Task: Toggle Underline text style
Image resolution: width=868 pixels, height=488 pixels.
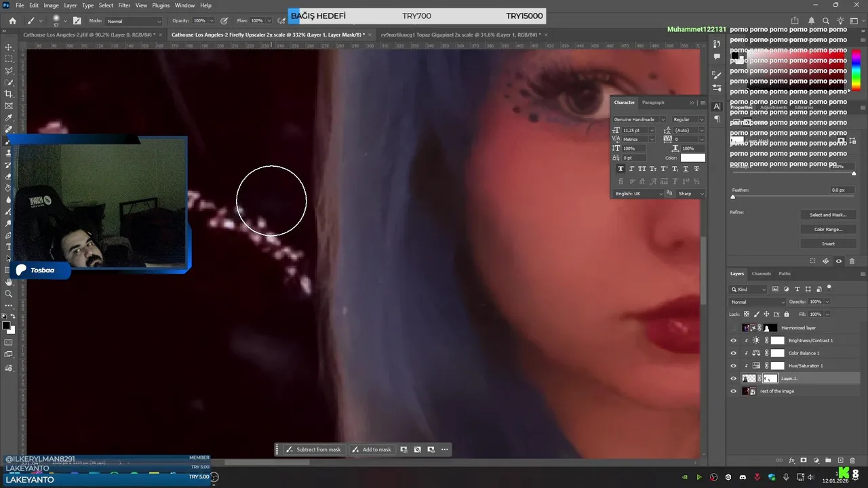Action: point(686,169)
